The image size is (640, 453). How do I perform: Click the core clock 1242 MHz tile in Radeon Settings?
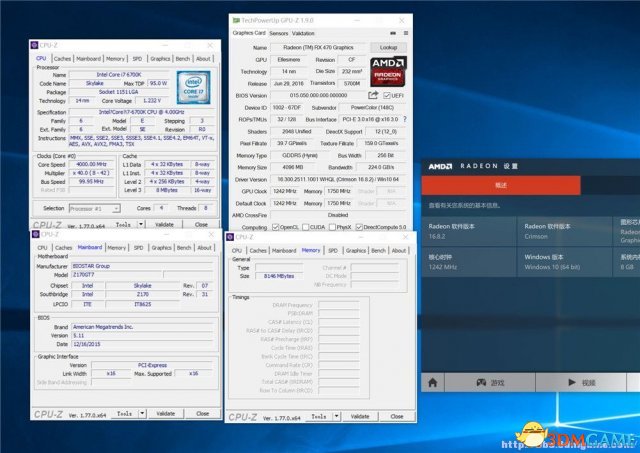pyautogui.click(x=469, y=262)
